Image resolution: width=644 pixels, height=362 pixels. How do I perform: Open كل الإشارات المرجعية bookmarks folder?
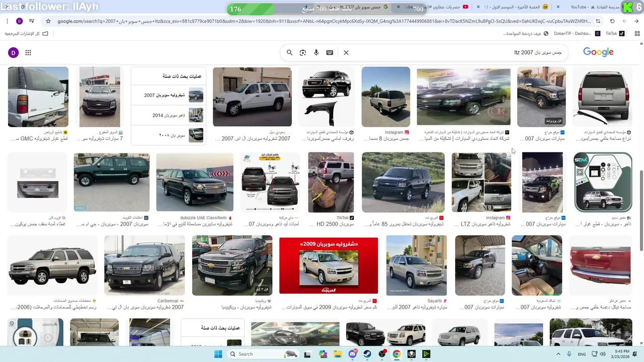click(26, 34)
